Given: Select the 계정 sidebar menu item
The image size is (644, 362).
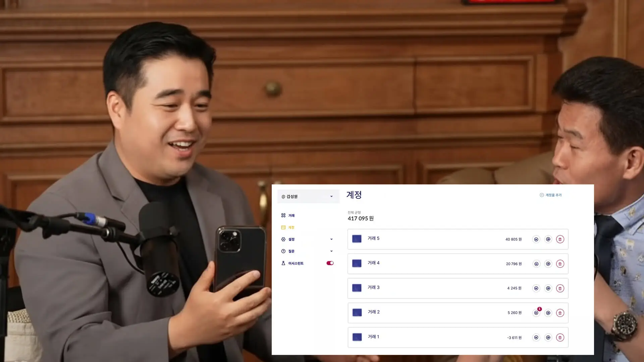Looking at the screenshot, I should pyautogui.click(x=291, y=227).
